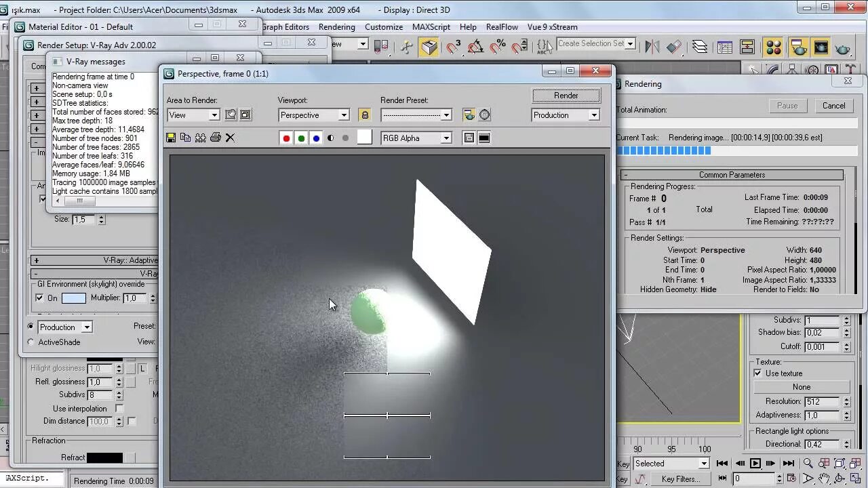The height and width of the screenshot is (488, 868).
Task: Open the Rendering menu
Action: tap(337, 27)
